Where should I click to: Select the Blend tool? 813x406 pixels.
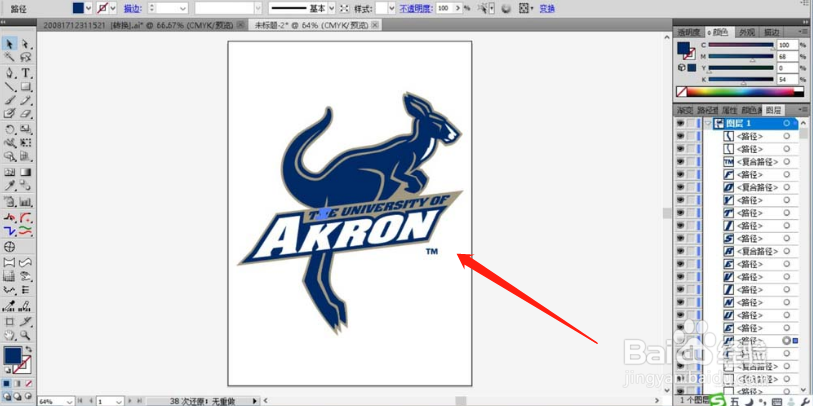coord(25,186)
